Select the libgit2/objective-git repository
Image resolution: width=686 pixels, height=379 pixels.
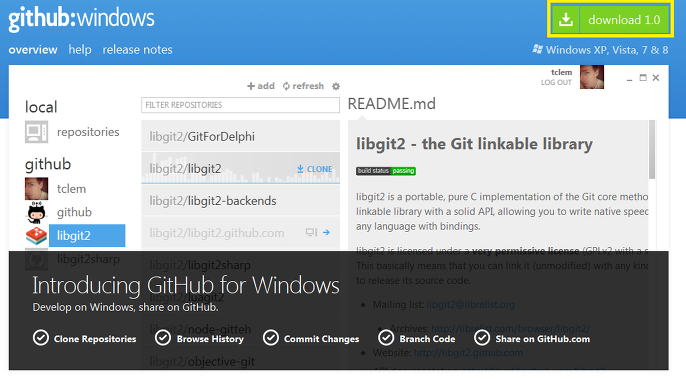[x=240, y=361]
